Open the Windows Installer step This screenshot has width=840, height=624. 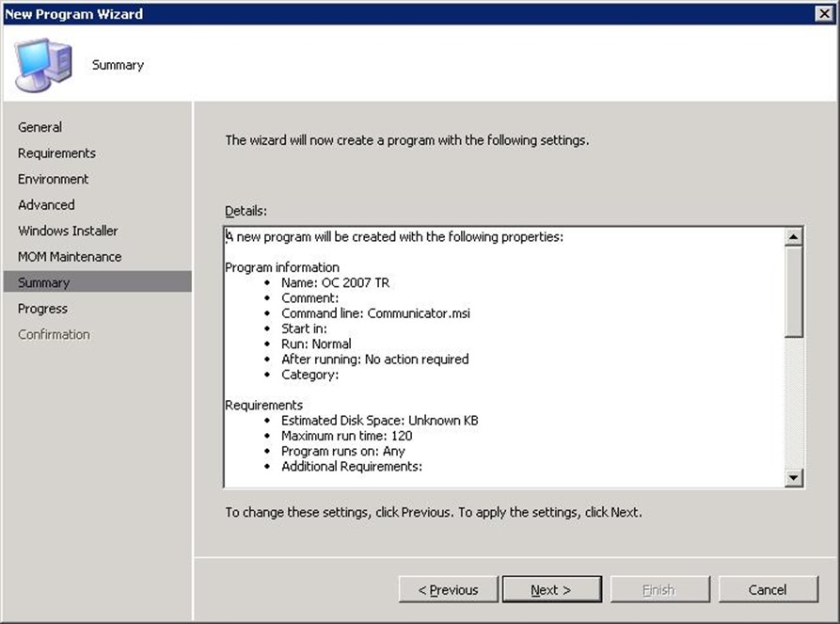tap(68, 231)
